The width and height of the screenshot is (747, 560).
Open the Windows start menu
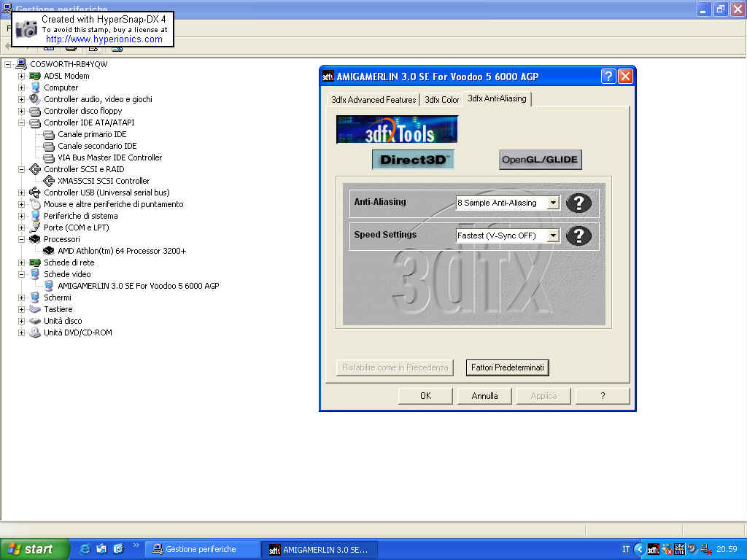(x=34, y=549)
